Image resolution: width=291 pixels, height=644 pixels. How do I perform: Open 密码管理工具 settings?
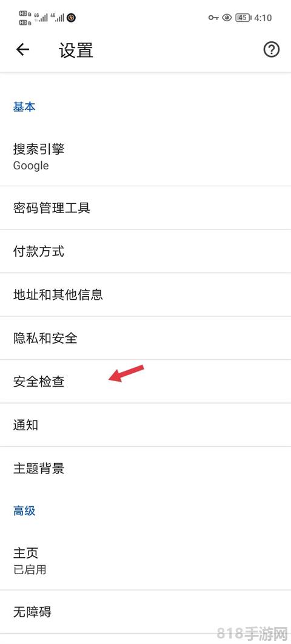coord(145,208)
